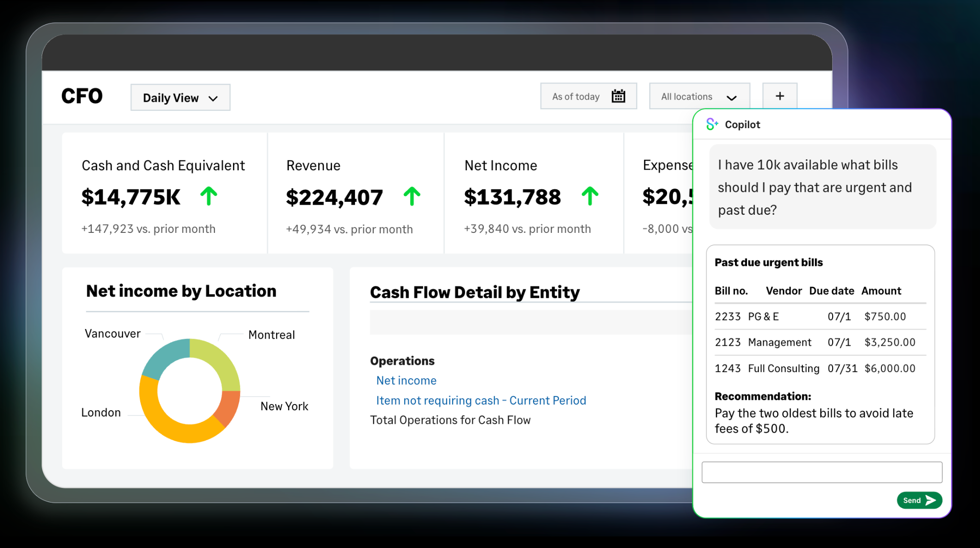Click the green up arrow beside Revenue amount
The image size is (980, 548).
pyautogui.click(x=412, y=196)
